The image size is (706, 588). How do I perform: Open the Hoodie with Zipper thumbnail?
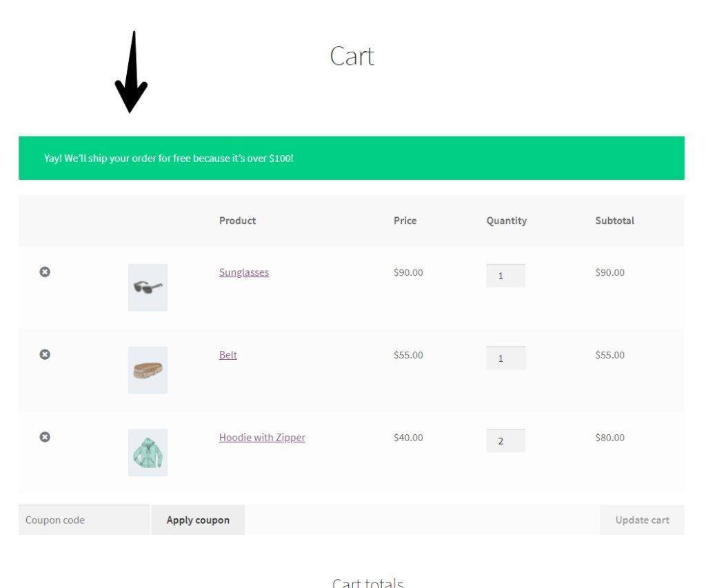148,452
